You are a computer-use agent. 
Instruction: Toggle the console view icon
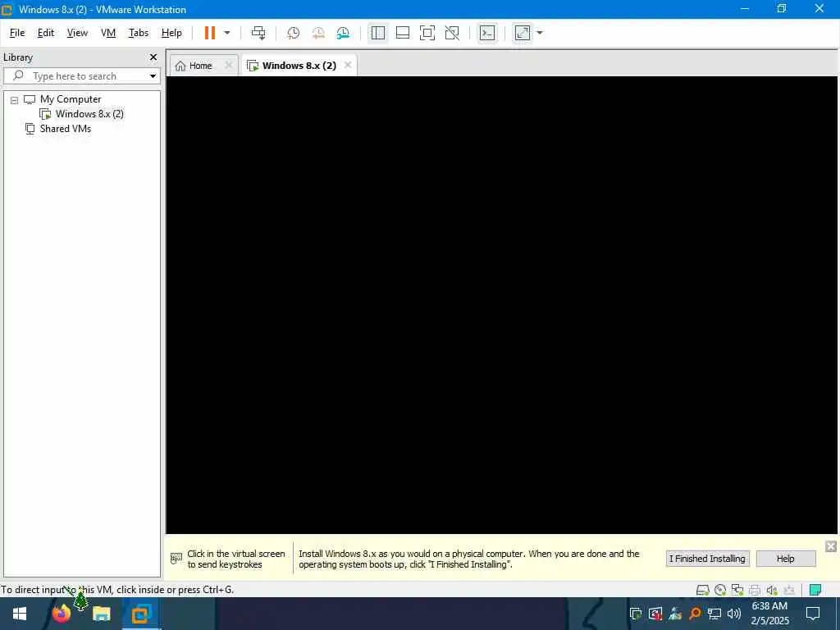click(x=487, y=33)
